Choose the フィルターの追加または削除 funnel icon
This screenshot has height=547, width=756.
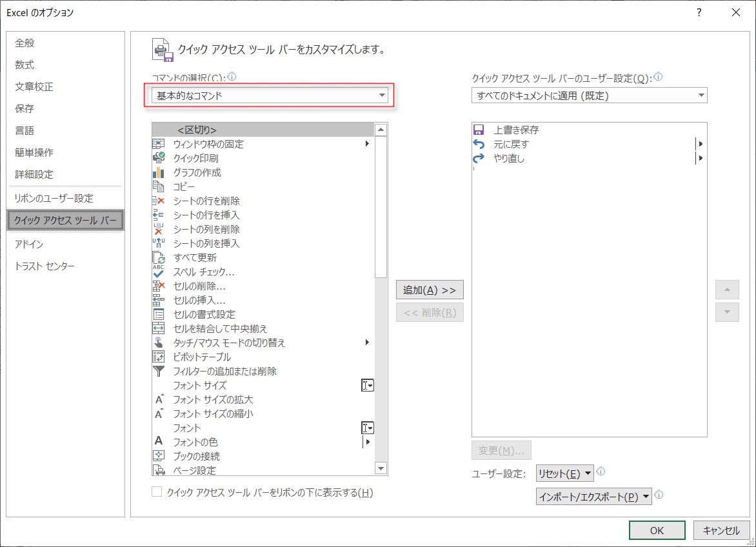pyautogui.click(x=158, y=371)
